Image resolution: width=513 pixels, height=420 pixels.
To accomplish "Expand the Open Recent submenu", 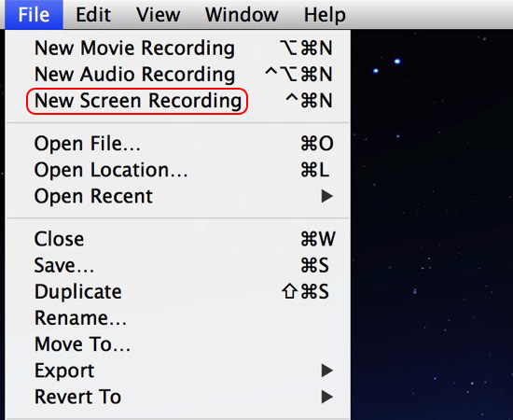I will pyautogui.click(x=178, y=196).
